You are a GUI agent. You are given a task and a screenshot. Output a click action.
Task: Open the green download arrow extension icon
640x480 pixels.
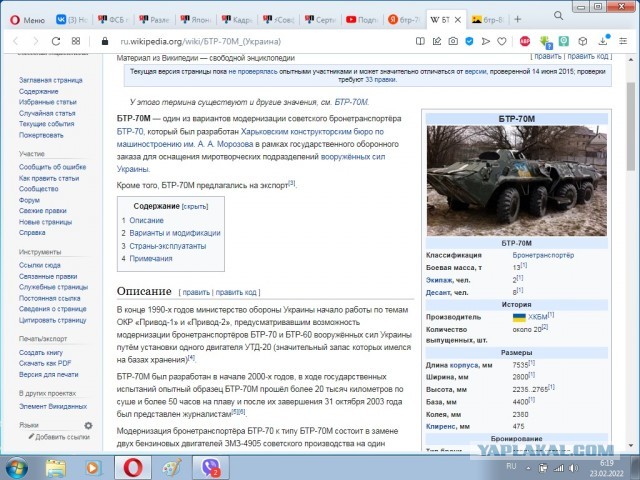point(545,42)
